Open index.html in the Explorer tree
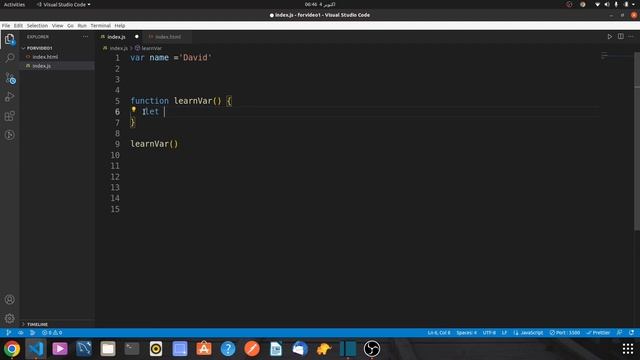This screenshot has height=360, width=640. [x=57, y=57]
